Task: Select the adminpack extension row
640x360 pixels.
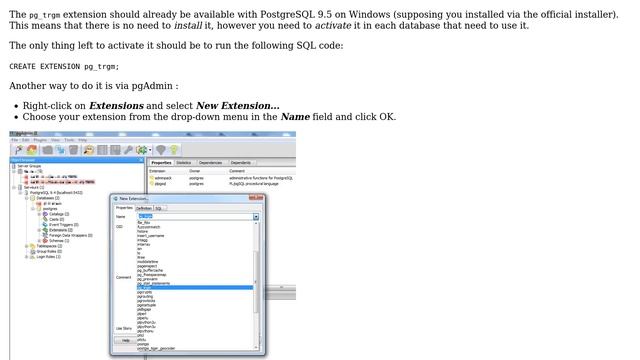Action: [x=222, y=178]
